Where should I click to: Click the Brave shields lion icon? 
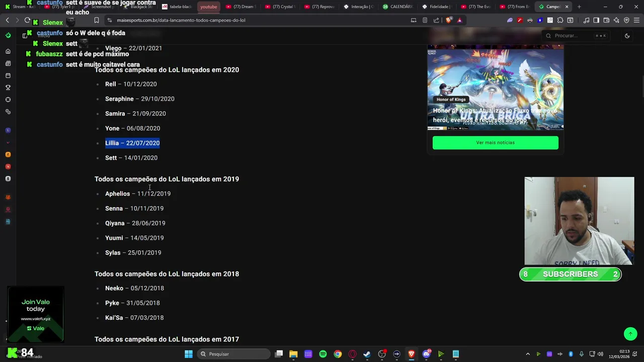pos(449,20)
